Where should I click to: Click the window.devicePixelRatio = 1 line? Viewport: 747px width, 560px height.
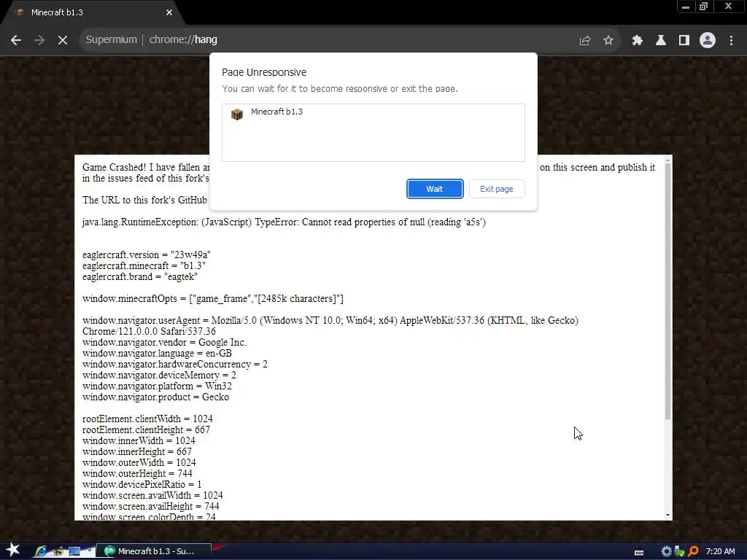point(142,485)
